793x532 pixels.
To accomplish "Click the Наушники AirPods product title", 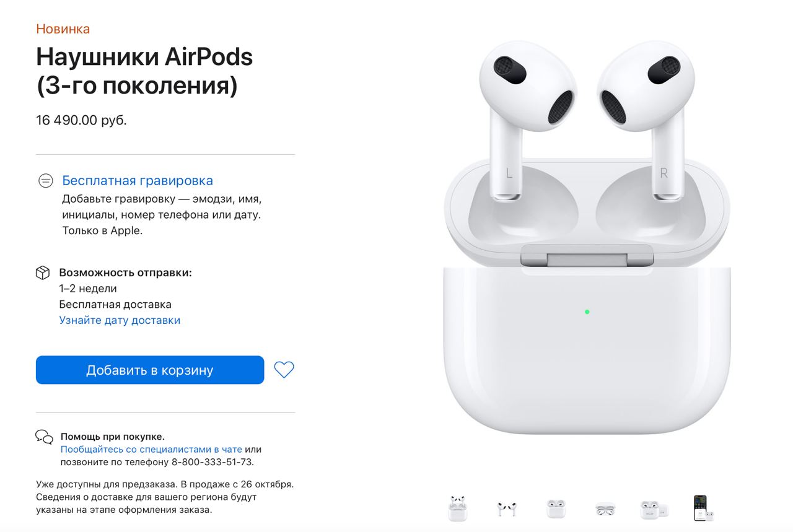I will click(x=144, y=71).
